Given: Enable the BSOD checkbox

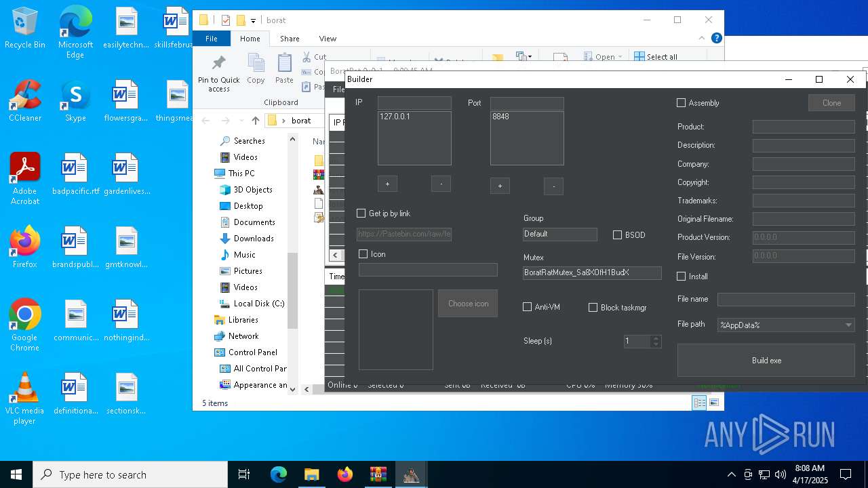Looking at the screenshot, I should (618, 235).
